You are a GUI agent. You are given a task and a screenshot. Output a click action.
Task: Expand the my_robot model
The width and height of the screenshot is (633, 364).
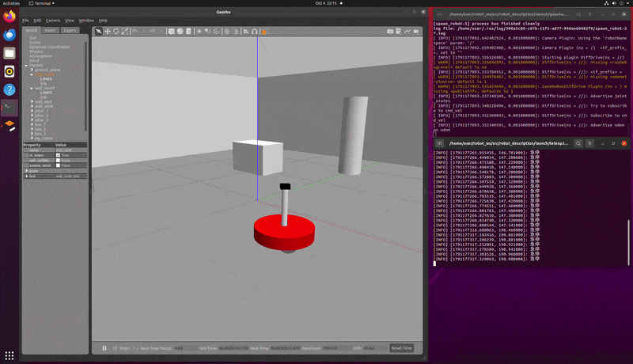pos(32,138)
